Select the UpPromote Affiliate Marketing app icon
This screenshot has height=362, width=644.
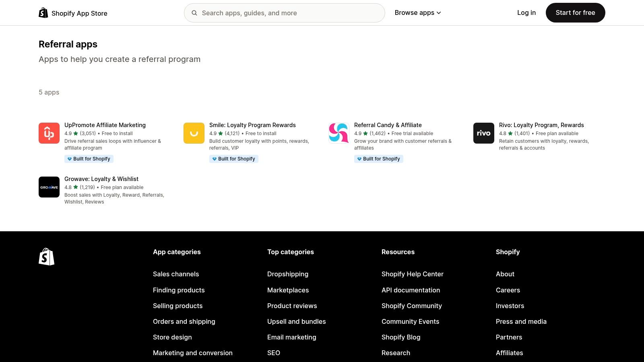pyautogui.click(x=49, y=133)
